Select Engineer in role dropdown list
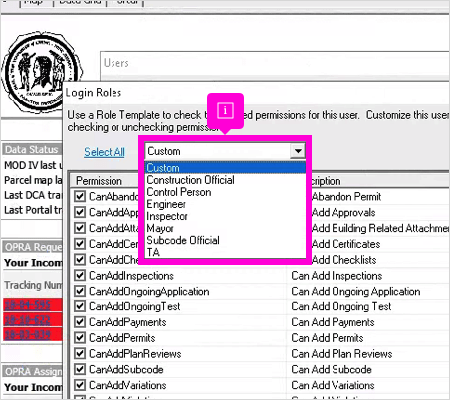 [x=166, y=204]
